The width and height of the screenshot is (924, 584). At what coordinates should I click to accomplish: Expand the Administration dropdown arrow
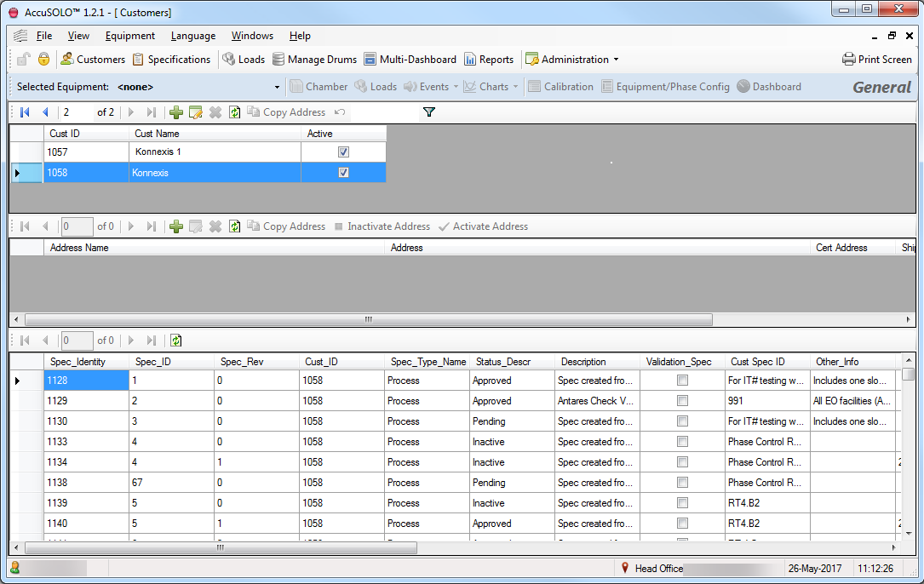tap(616, 60)
